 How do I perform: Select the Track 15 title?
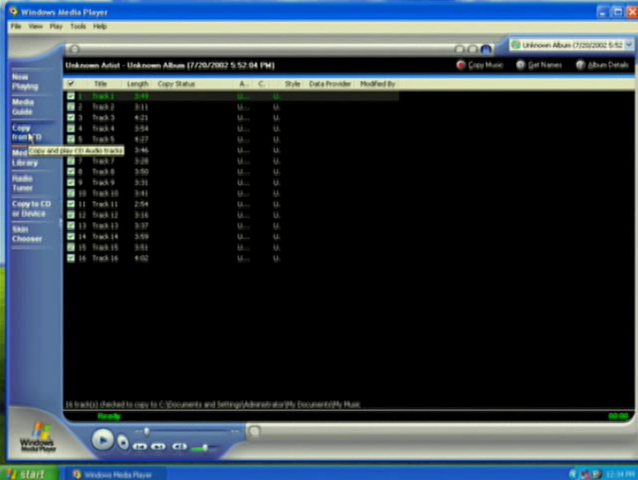[x=105, y=247]
